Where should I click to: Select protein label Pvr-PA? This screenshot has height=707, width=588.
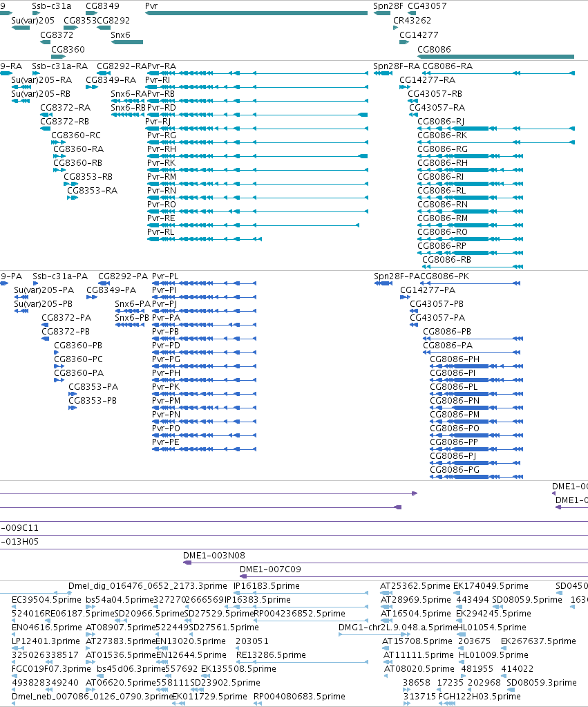click(166, 317)
